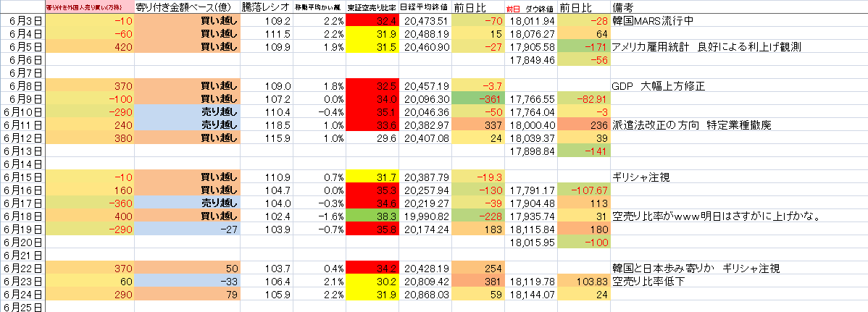Image resolution: width=868 pixels, height=312 pixels.
Task: Select the 東証空売り比率 header cell
Action: [372, 7]
